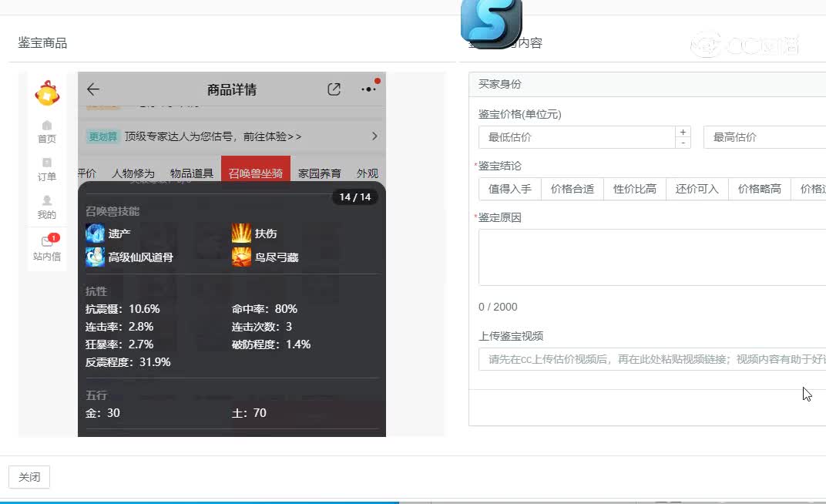Switch to 物品道具 tab
Viewport: 826px width, 504px height.
[x=192, y=173]
